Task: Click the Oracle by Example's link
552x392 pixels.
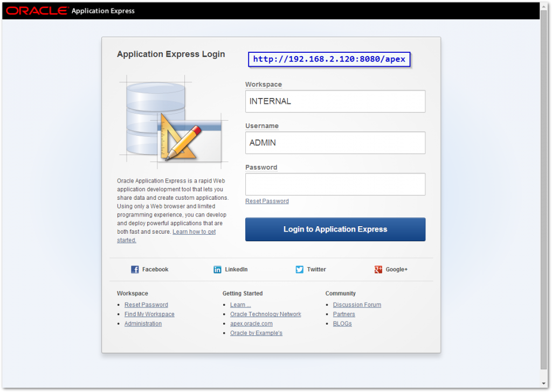Action: 256,333
